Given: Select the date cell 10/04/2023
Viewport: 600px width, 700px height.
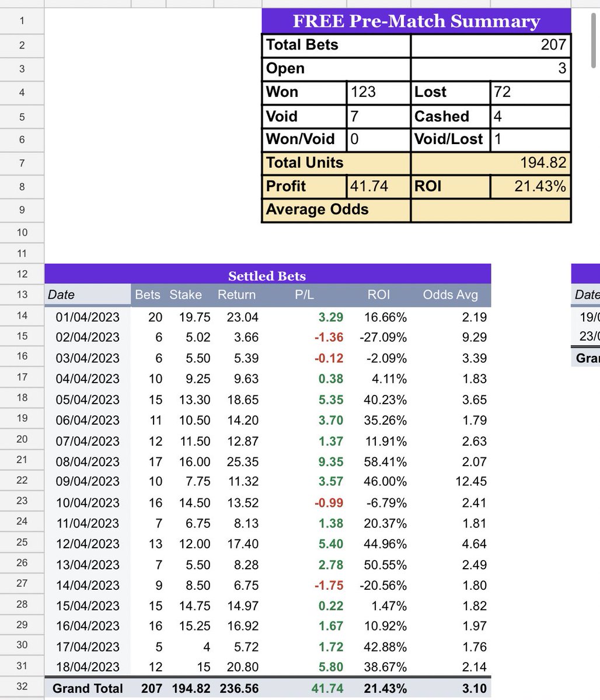Looking at the screenshot, I should point(88,503).
